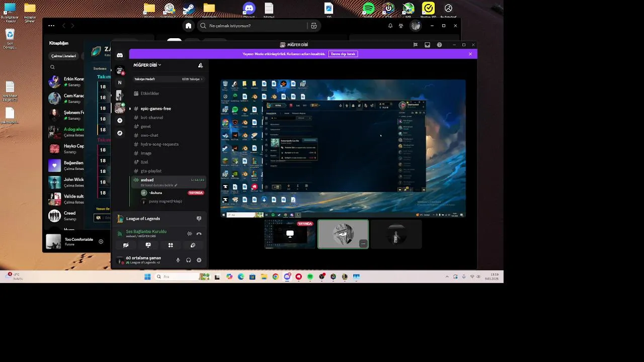644x362 pixels.
Task: Click the taskbar search box 'Ara'
Action: (x=182, y=277)
